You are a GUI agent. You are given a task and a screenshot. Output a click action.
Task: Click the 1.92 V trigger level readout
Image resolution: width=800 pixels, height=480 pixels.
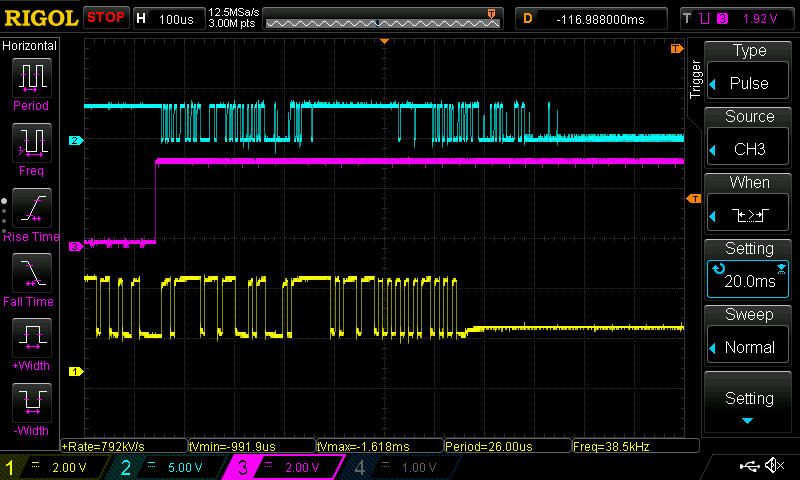pyautogui.click(x=760, y=19)
